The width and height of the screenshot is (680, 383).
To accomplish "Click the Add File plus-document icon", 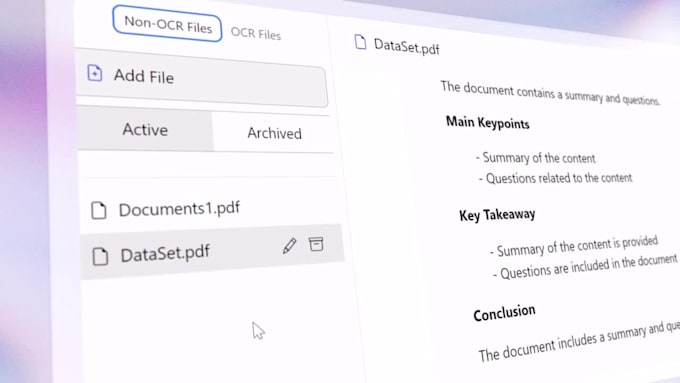I will (x=95, y=73).
